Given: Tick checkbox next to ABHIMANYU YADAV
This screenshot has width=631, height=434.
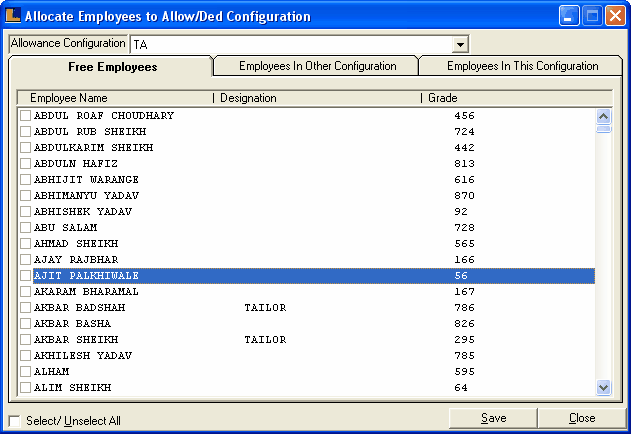Looking at the screenshot, I should coord(25,196).
